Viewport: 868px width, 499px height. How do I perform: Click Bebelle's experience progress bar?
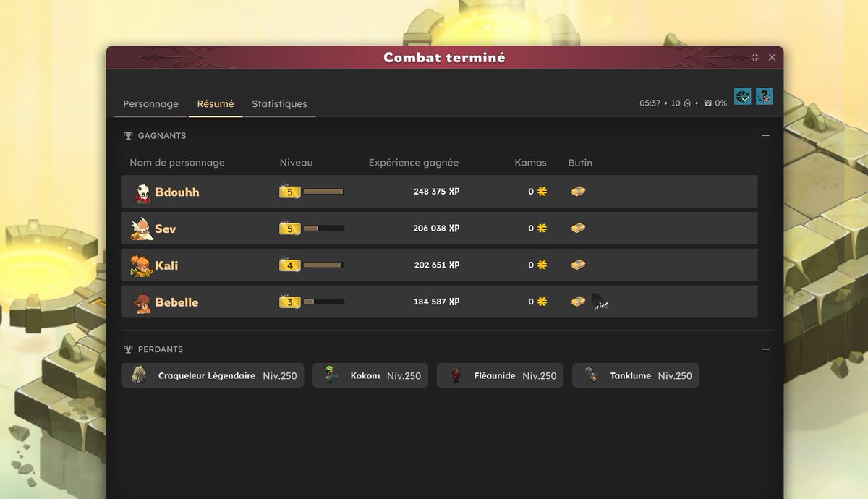click(x=323, y=302)
